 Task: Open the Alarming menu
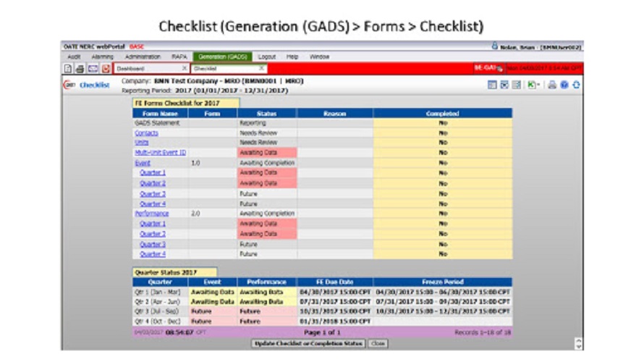tap(102, 56)
